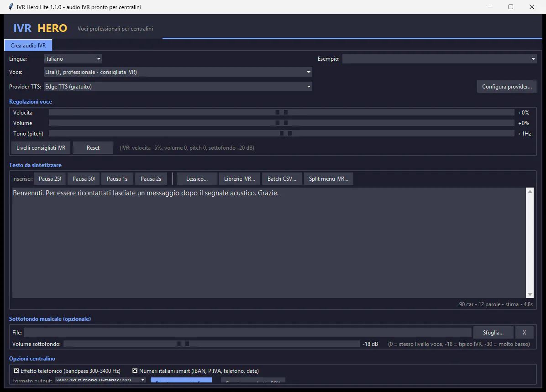Browse for a file with Sfoglia...

tap(493, 333)
